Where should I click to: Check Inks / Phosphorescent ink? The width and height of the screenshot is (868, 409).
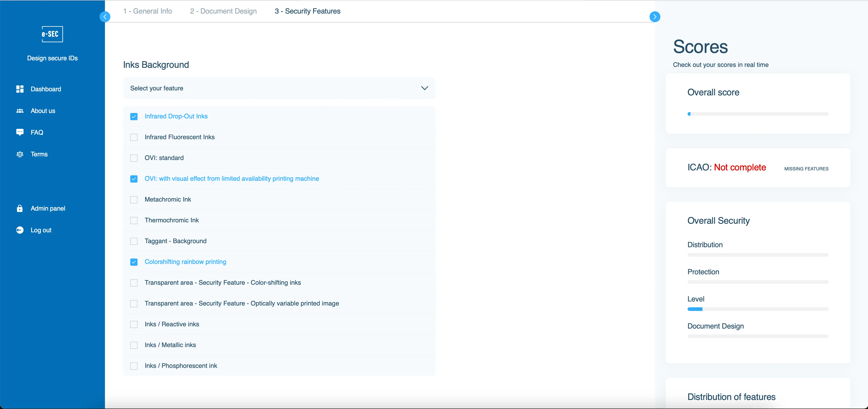point(134,366)
